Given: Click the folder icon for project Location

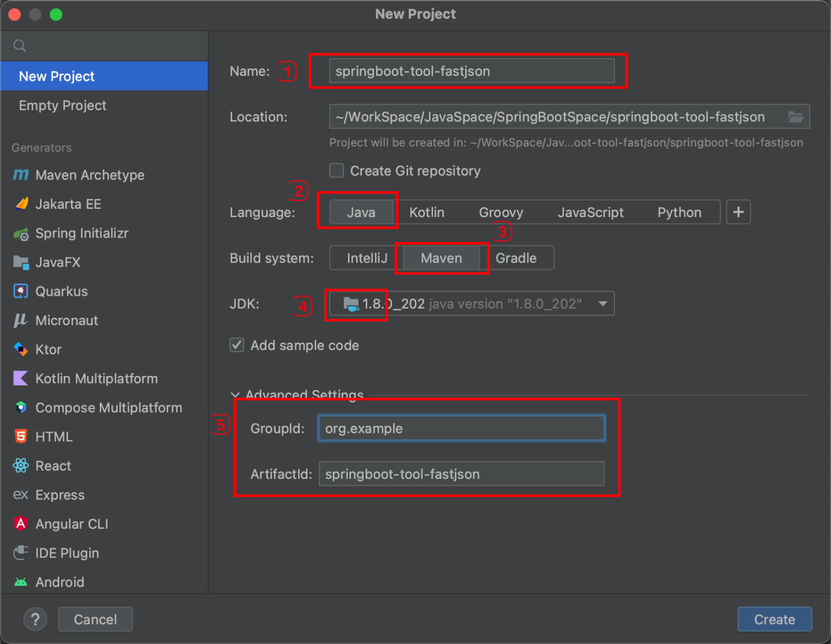Looking at the screenshot, I should coord(796,117).
